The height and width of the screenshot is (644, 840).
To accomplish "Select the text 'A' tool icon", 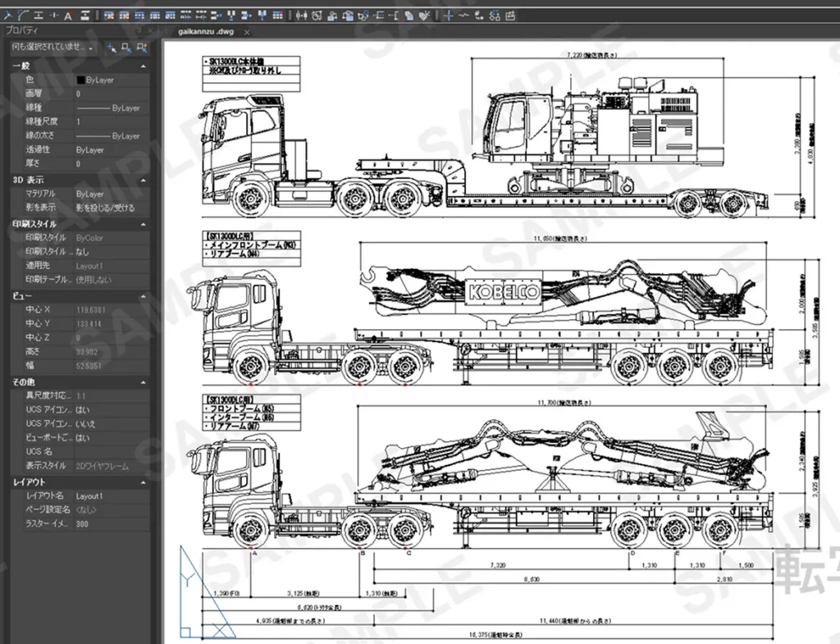I will click(68, 16).
